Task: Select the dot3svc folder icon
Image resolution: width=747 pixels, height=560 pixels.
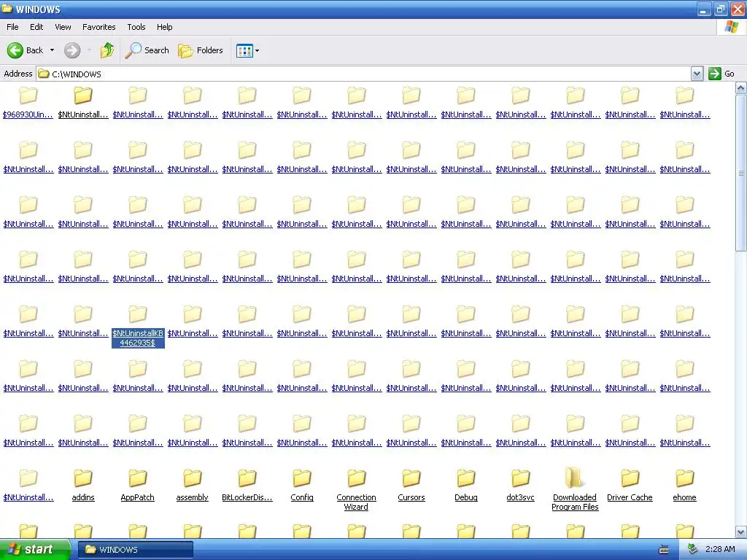Action: tap(521, 478)
